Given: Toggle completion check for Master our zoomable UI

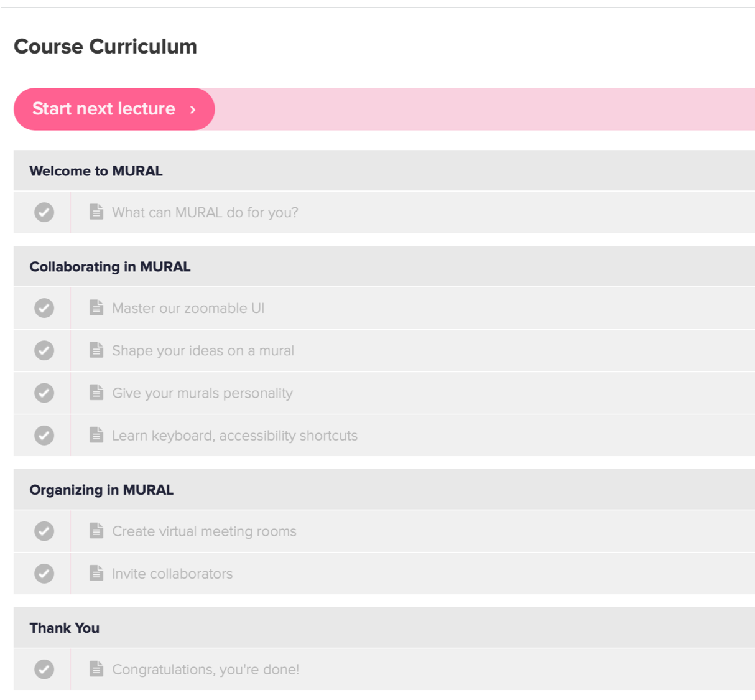Looking at the screenshot, I should point(44,308).
